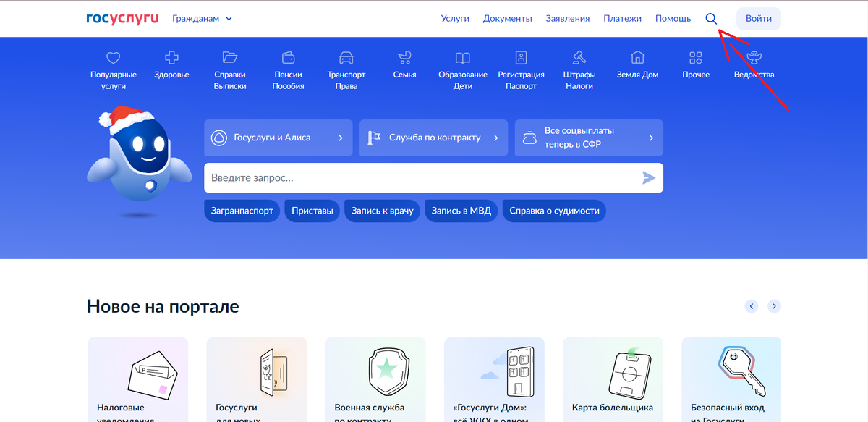Open the Услуги menu item
The width and height of the screenshot is (868, 422).
(x=455, y=18)
